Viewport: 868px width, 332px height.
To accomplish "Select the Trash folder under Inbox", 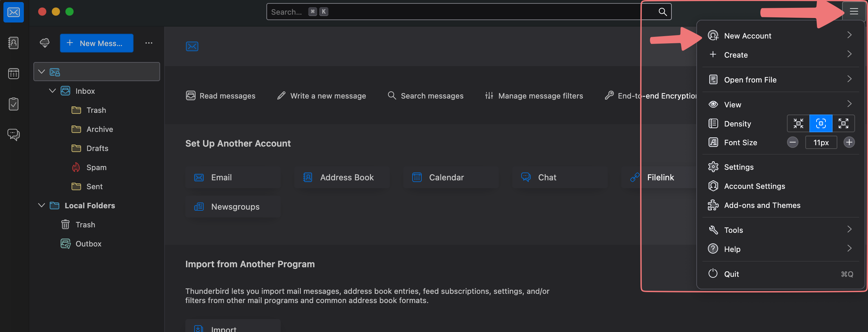I will [97, 110].
